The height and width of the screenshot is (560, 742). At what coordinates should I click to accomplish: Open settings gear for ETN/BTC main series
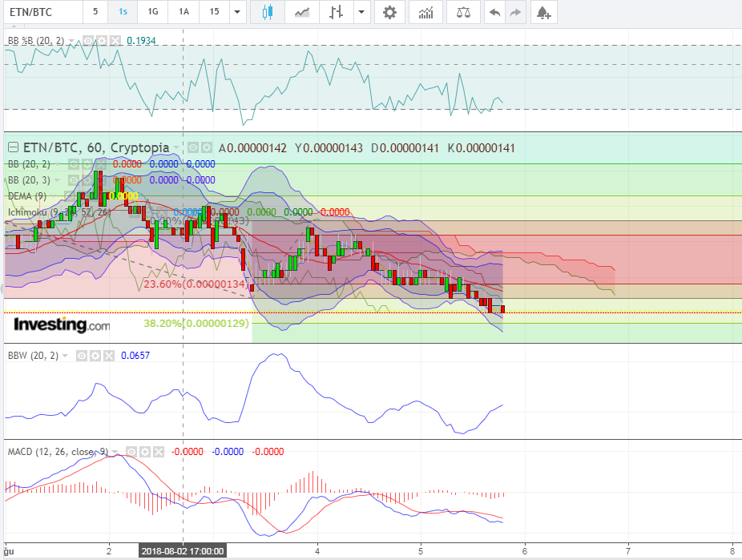[206, 147]
